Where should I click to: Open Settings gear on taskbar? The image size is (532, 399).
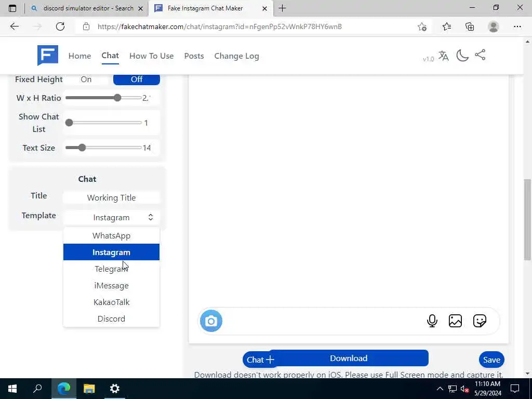pyautogui.click(x=115, y=389)
